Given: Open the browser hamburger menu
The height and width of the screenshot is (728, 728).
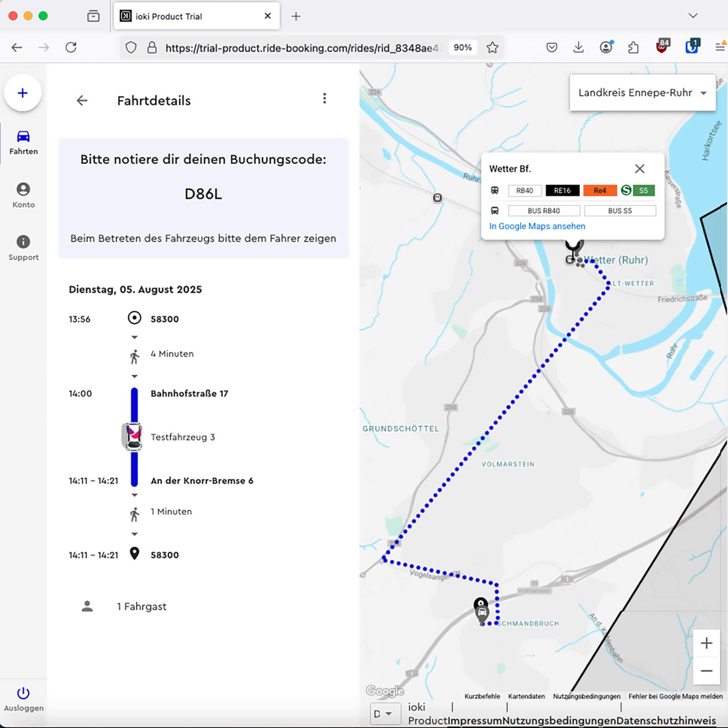Looking at the screenshot, I should [x=720, y=47].
